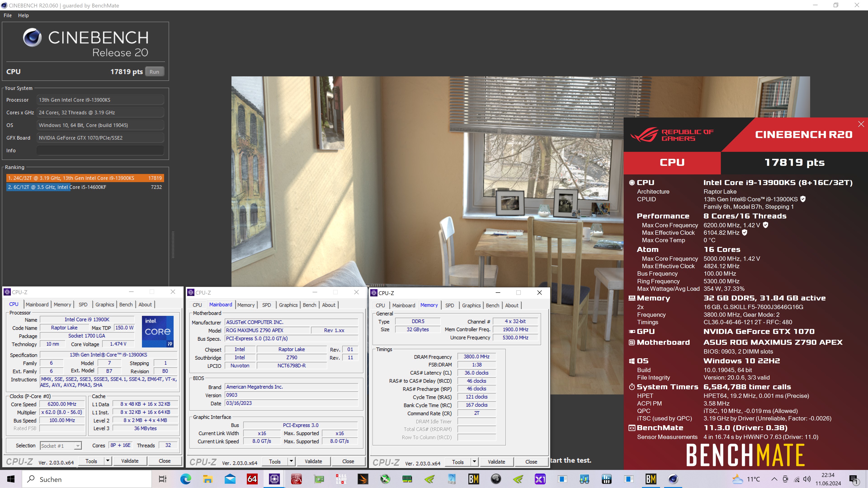Click the Cinebench panel splitter grip
This screenshot has width=868, height=488.
point(173,245)
